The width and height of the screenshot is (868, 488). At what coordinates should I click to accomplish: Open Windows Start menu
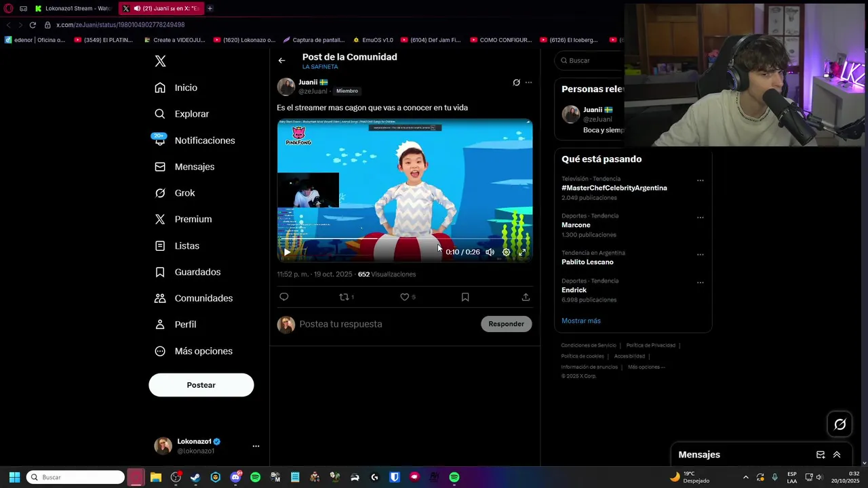[x=14, y=477]
